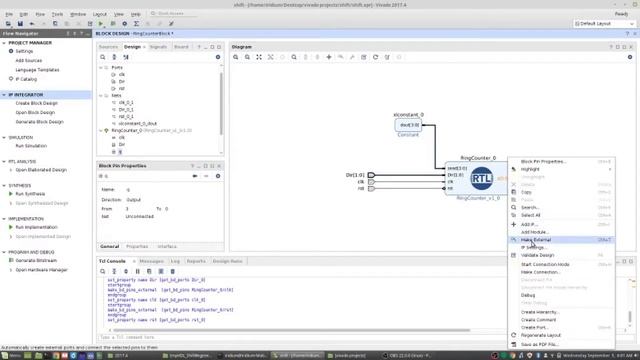Add IP using the Diagram plus icon

coord(329,57)
